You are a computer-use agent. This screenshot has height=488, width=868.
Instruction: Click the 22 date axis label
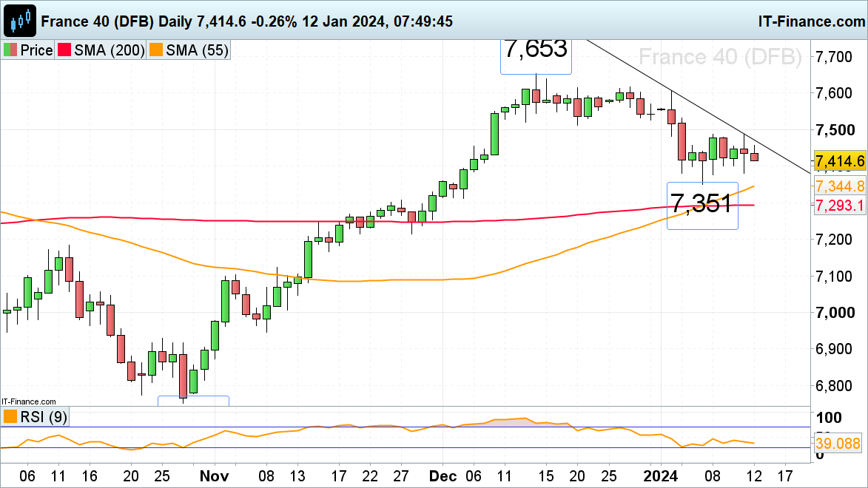[370, 476]
